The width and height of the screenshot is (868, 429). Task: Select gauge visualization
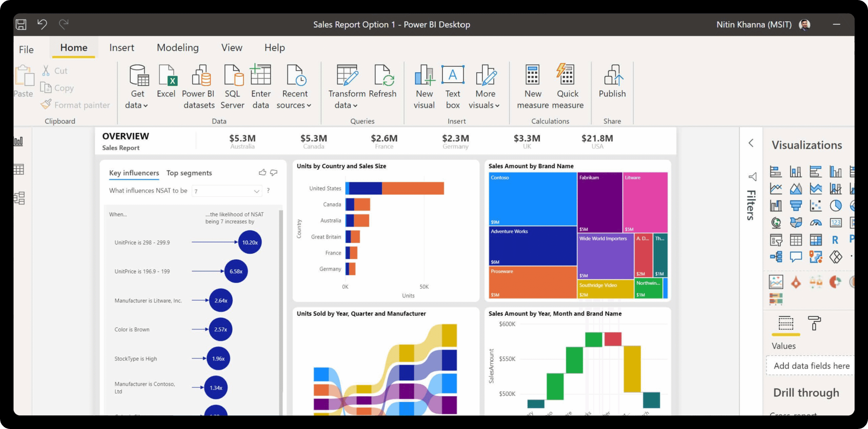[816, 223]
